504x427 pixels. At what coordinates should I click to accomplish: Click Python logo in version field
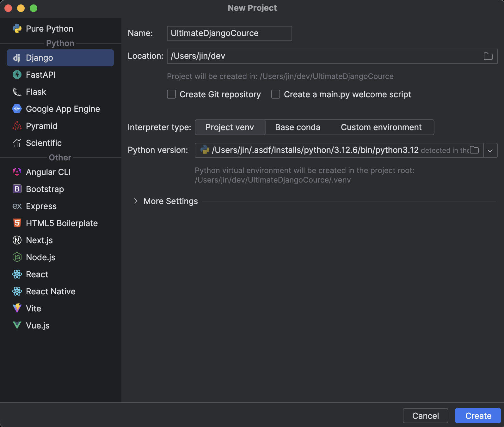click(205, 150)
